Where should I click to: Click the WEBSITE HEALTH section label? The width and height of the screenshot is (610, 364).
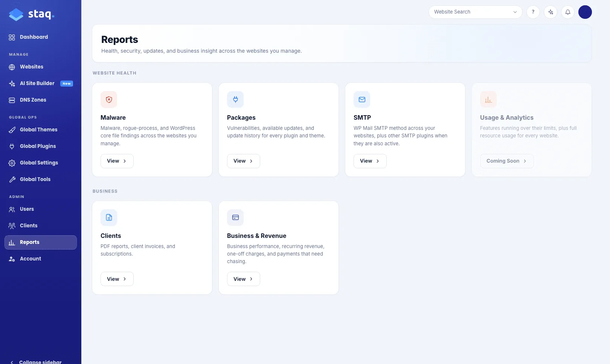(x=114, y=73)
